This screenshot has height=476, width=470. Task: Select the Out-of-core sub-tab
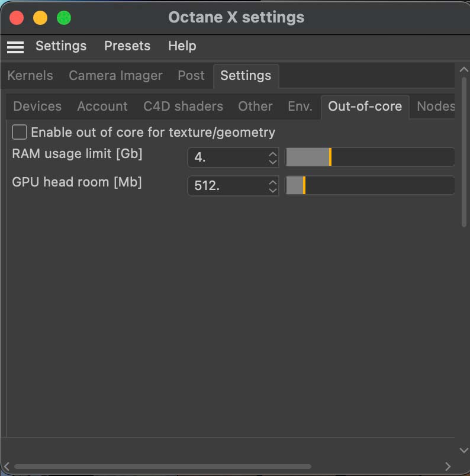point(365,107)
